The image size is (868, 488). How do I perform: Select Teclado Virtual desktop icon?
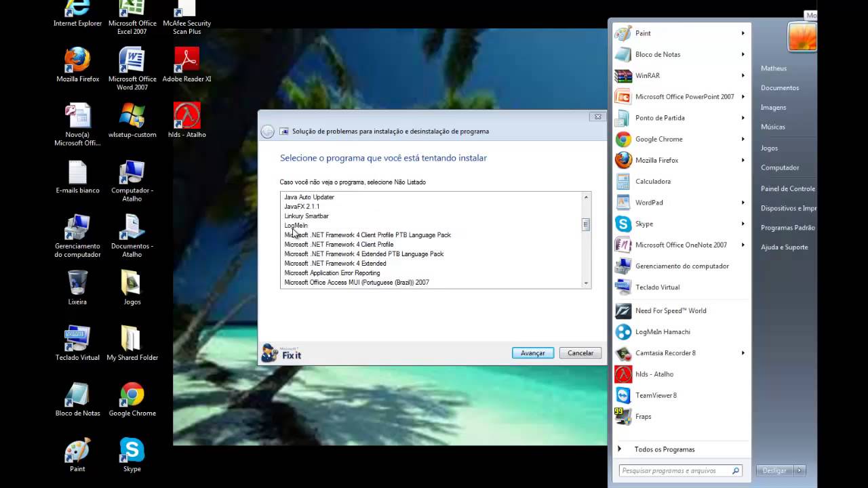point(77,344)
